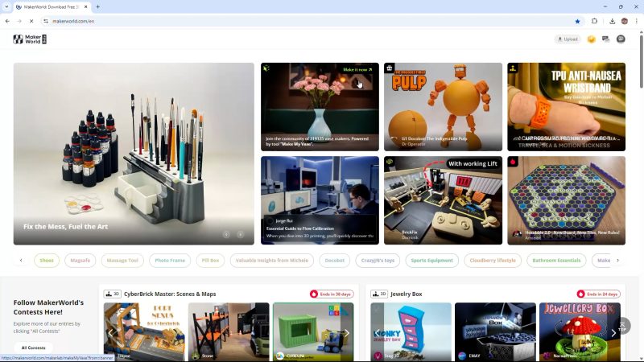Select the Magsafe category tag

pyautogui.click(x=80, y=260)
